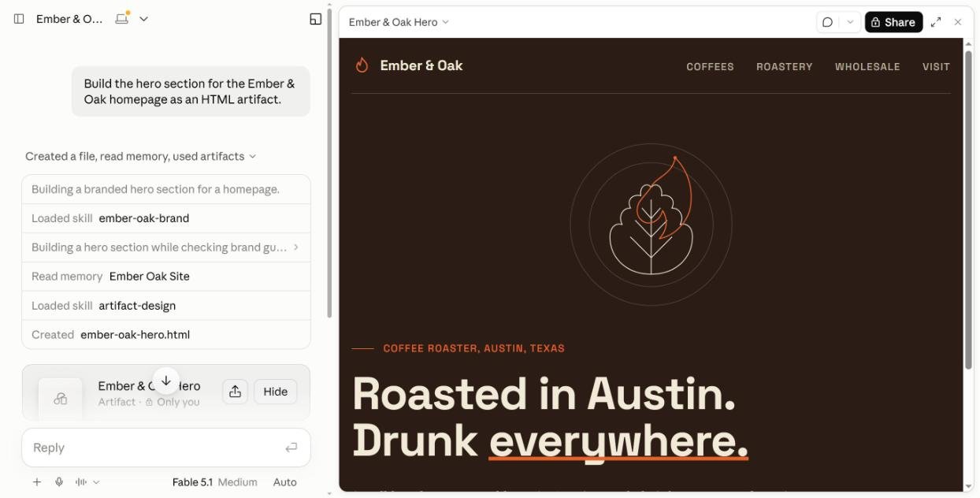The height and width of the screenshot is (498, 980).
Task: Open the created ember-oak-hero.html file row
Action: [x=166, y=335]
